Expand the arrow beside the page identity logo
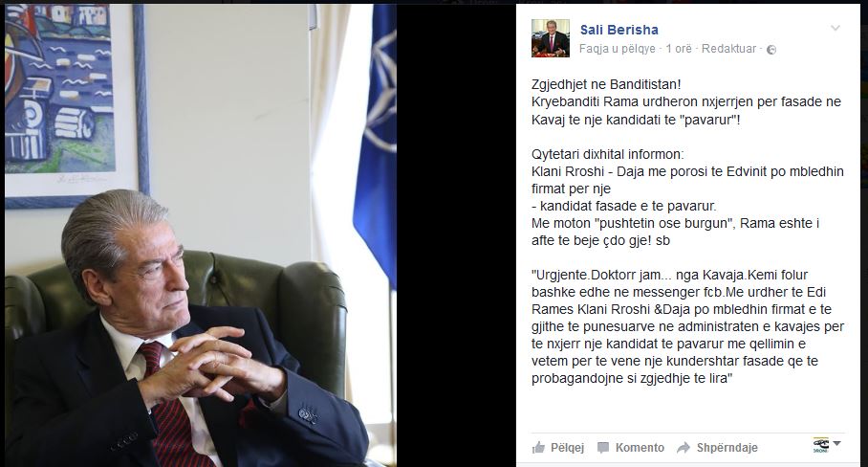Screen dimensions: 868x467 coord(837,443)
